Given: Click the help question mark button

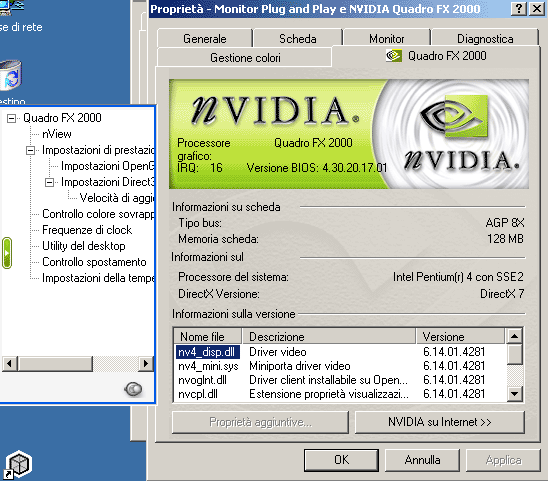Looking at the screenshot, I should pos(519,8).
